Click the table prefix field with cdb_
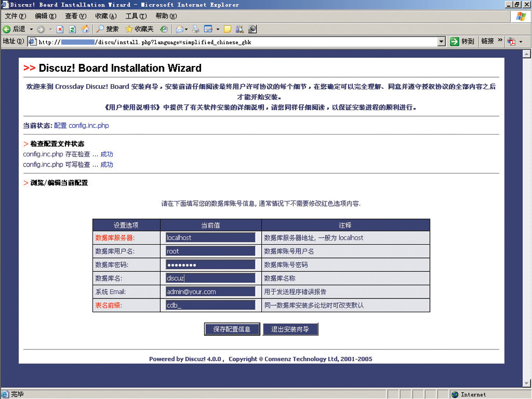 (x=210, y=305)
